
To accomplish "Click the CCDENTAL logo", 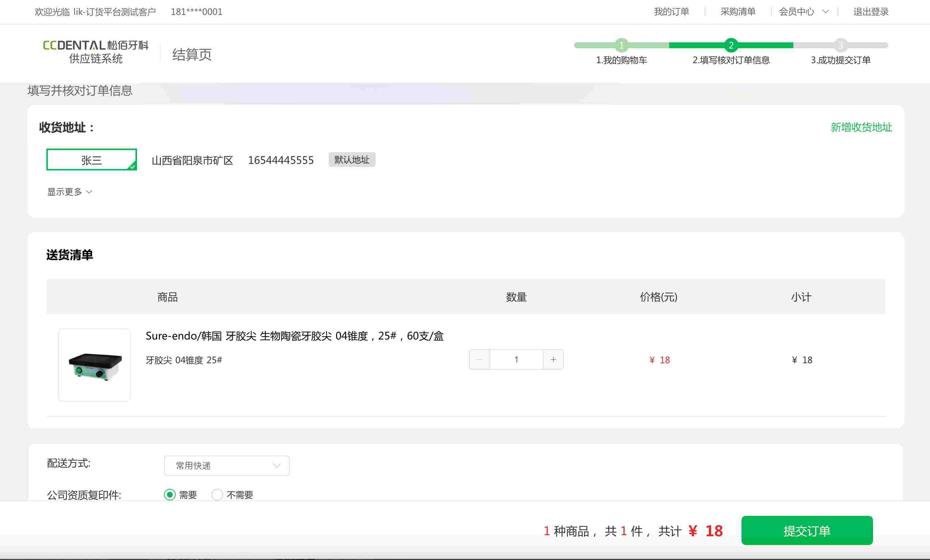I will [95, 52].
